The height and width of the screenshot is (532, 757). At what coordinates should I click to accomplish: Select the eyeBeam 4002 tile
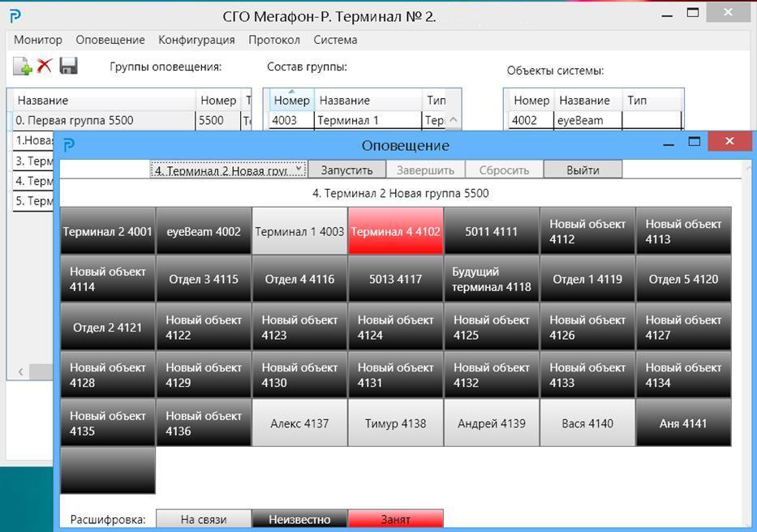[204, 231]
